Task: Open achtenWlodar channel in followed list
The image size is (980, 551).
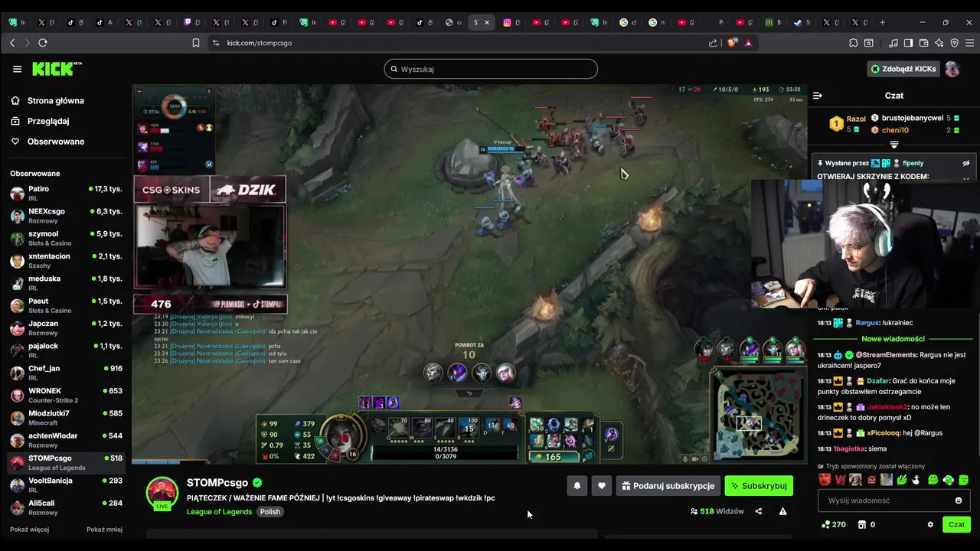Action: coord(66,440)
